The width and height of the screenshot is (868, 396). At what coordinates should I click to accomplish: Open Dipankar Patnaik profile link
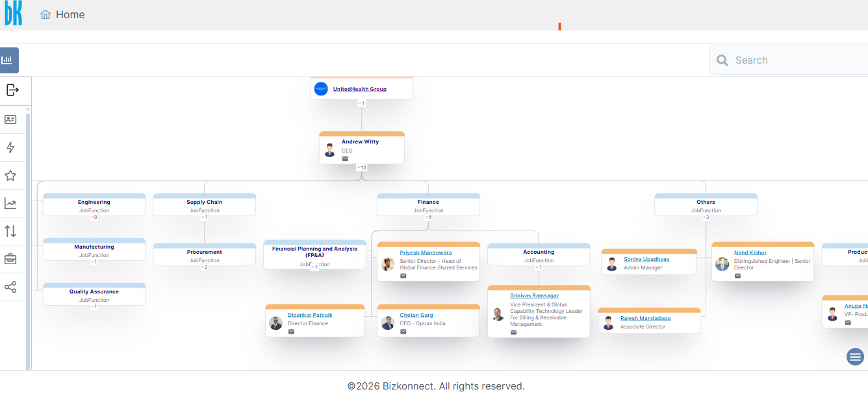click(x=310, y=315)
